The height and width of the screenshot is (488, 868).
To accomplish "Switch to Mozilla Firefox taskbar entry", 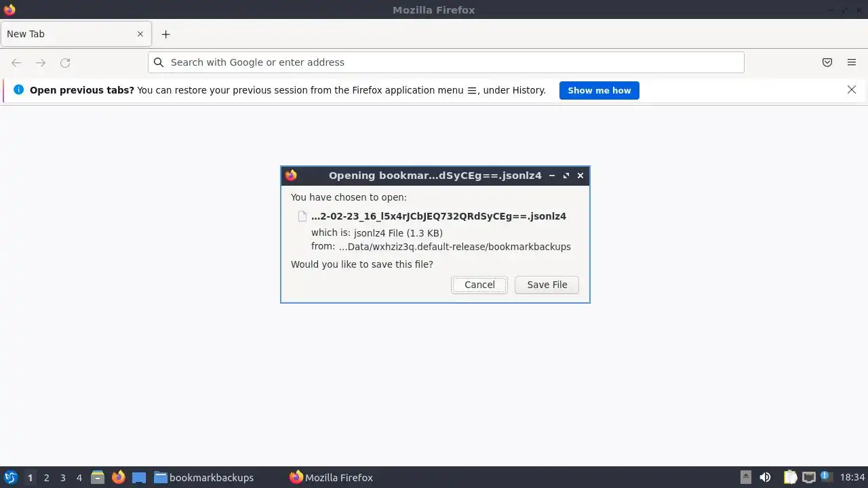I will tap(331, 478).
